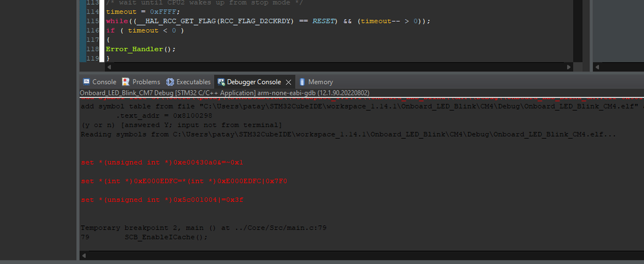Image resolution: width=644 pixels, height=264 pixels.
Task: Click the debugger console scroll-left arrow
Action: [84, 256]
